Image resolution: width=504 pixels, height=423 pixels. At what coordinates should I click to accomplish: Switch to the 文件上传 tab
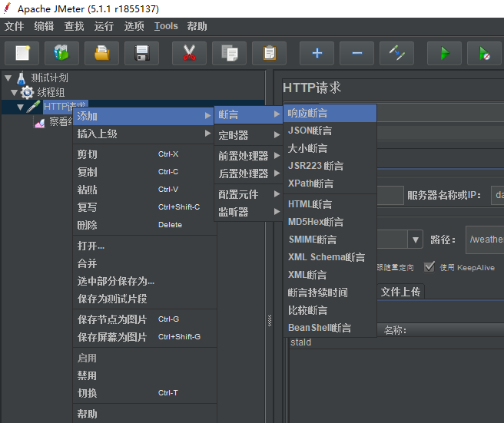click(x=400, y=292)
